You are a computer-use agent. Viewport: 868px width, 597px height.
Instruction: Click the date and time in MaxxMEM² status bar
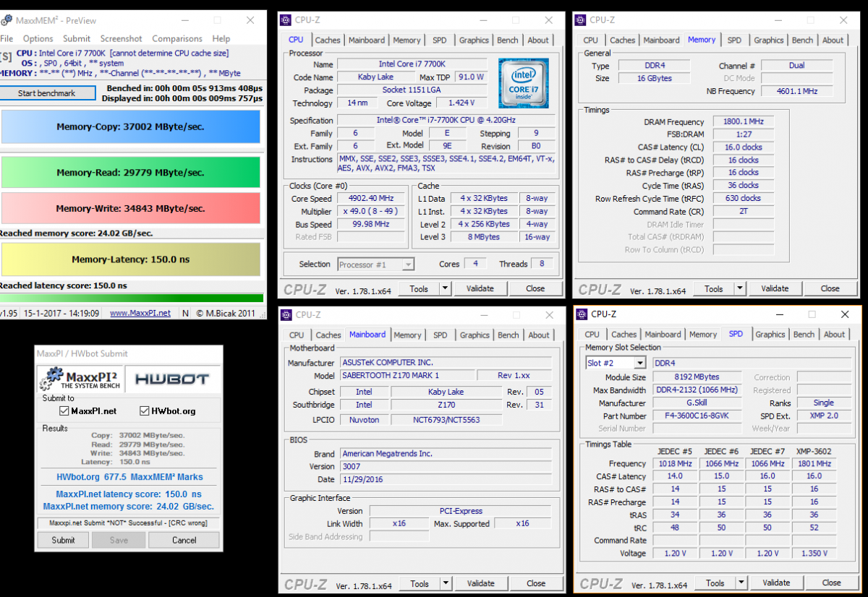tap(61, 313)
